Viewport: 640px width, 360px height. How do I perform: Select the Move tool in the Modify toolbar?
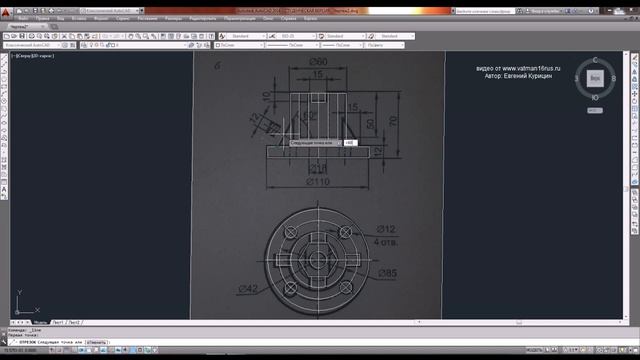click(x=635, y=94)
